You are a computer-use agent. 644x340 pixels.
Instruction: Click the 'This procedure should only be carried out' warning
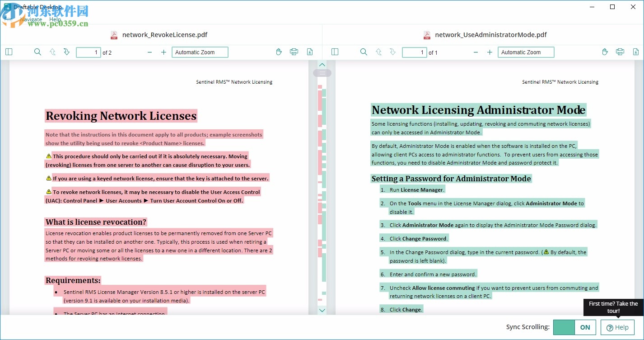click(147, 161)
